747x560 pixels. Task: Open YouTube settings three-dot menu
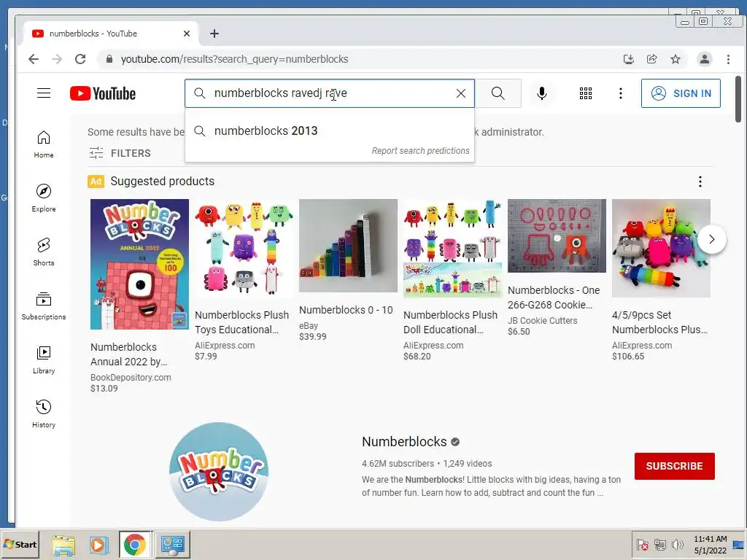pyautogui.click(x=620, y=93)
